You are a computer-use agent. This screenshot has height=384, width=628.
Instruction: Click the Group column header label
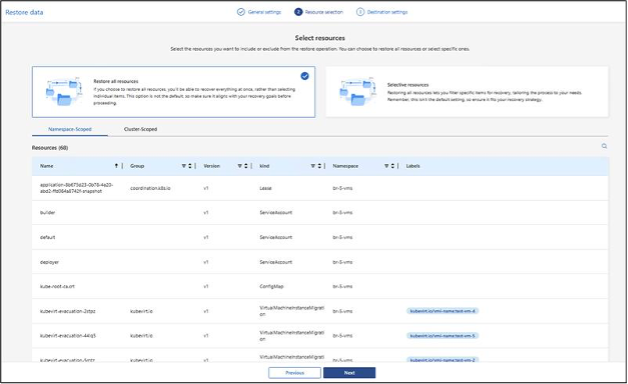tap(137, 166)
